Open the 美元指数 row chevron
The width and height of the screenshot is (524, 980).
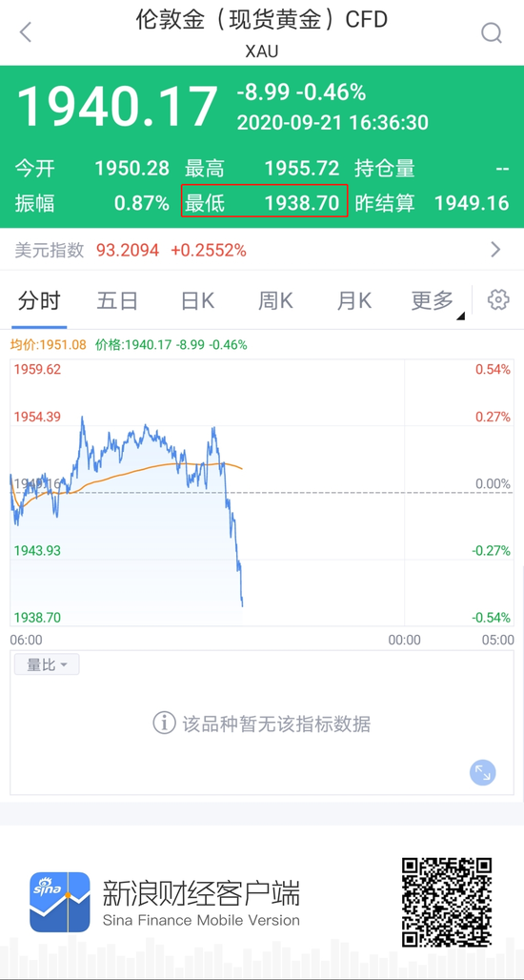[496, 250]
